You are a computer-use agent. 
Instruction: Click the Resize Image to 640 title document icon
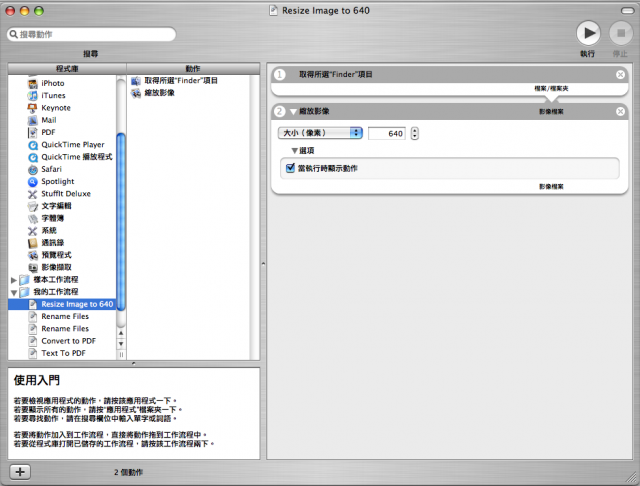tap(273, 10)
